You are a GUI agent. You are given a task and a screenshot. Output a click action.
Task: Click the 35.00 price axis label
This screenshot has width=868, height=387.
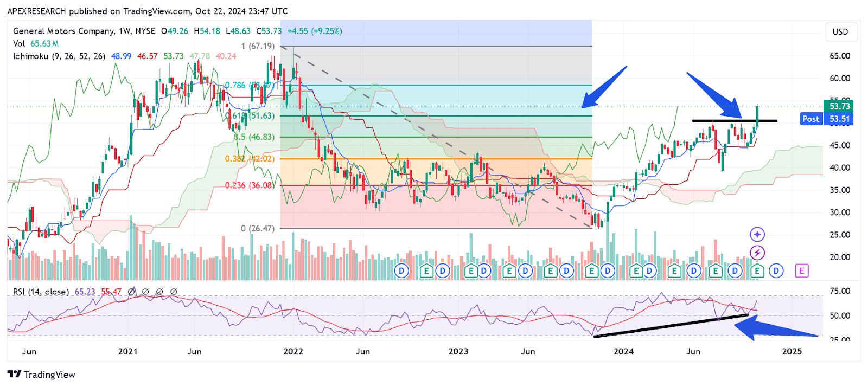pyautogui.click(x=840, y=190)
